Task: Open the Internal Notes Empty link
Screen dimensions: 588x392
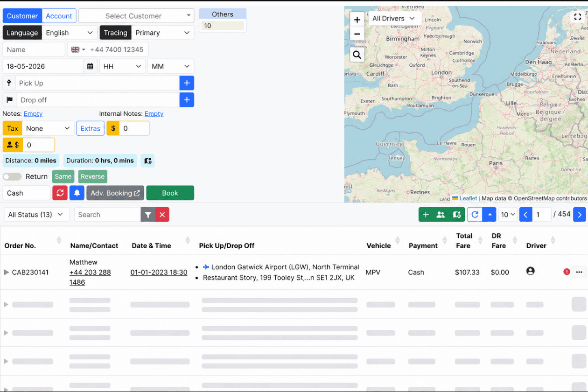Action: pyautogui.click(x=154, y=113)
